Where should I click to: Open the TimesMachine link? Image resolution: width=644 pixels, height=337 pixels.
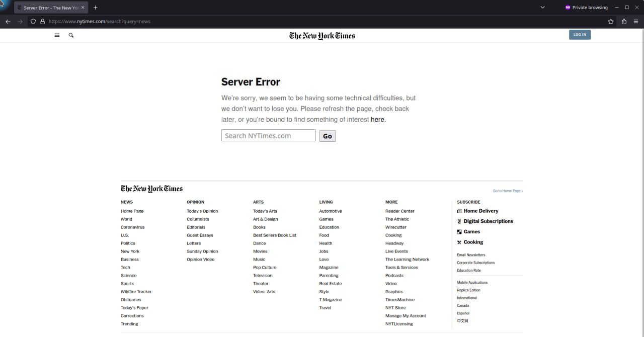point(400,300)
